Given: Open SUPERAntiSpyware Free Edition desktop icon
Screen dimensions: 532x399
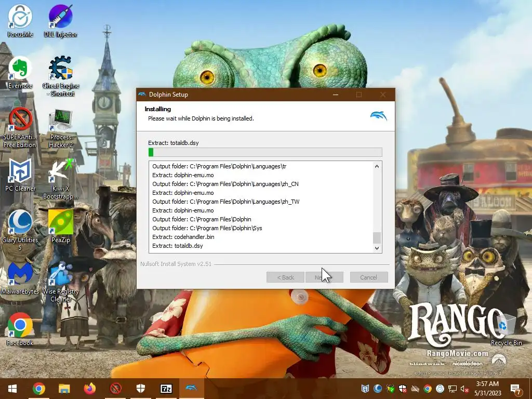Looking at the screenshot, I should coord(20,128).
